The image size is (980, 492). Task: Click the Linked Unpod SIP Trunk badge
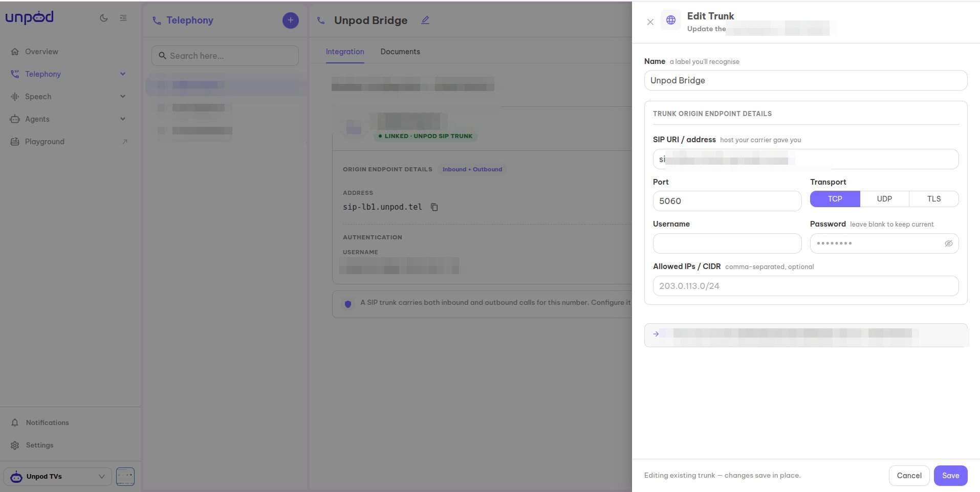click(425, 136)
